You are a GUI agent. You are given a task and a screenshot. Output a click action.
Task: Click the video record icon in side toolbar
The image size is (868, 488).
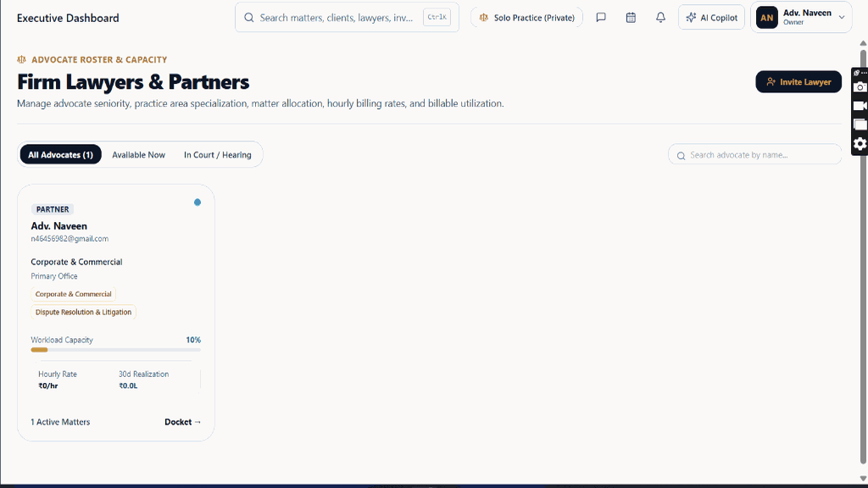click(860, 106)
